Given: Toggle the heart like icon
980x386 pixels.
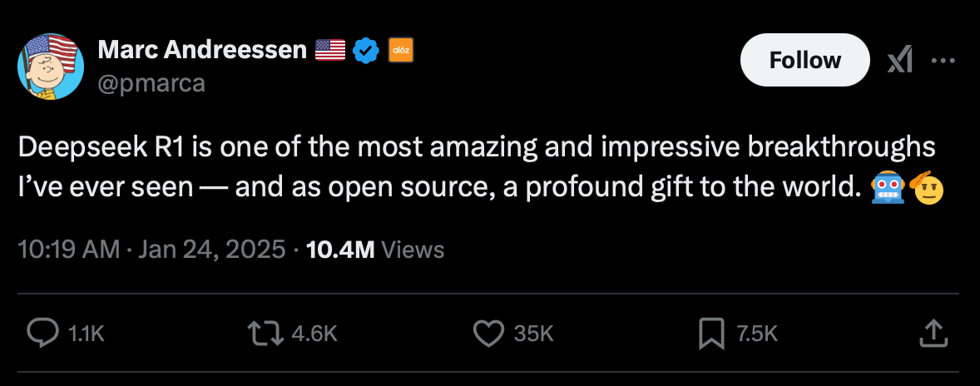Looking at the screenshot, I should click(488, 334).
